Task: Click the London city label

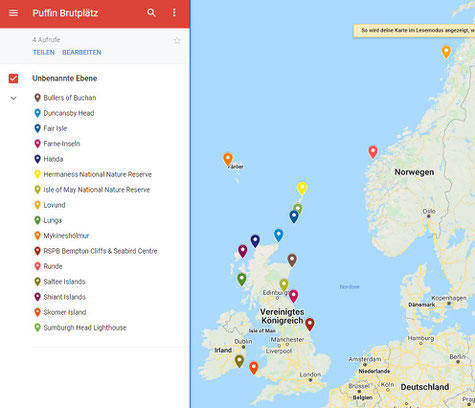Action: pos(310,374)
